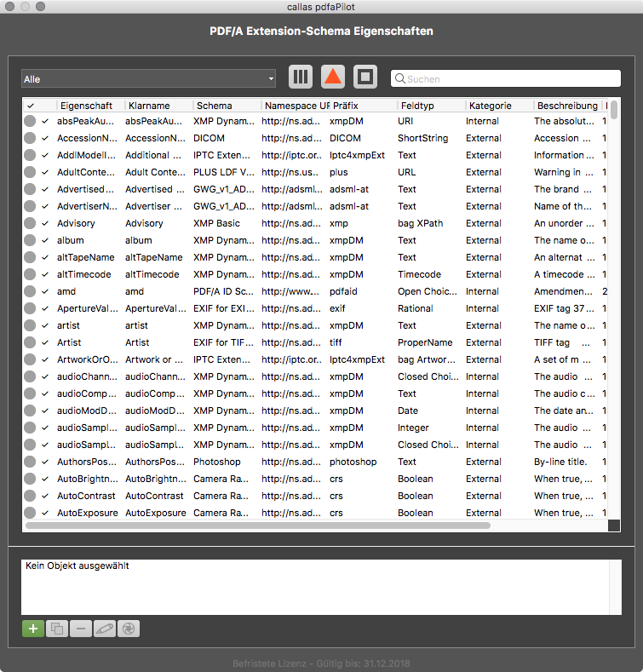Select the 'DICOM' schema cell
The width and height of the screenshot is (643, 672).
(x=209, y=138)
